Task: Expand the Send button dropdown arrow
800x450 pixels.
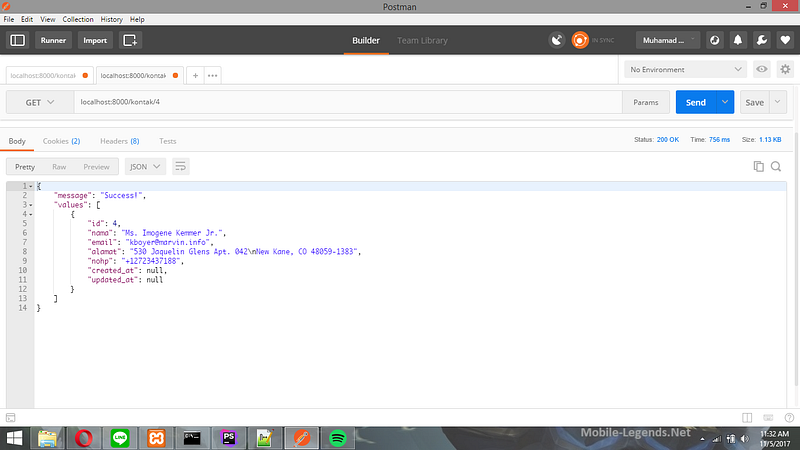Action: point(725,102)
